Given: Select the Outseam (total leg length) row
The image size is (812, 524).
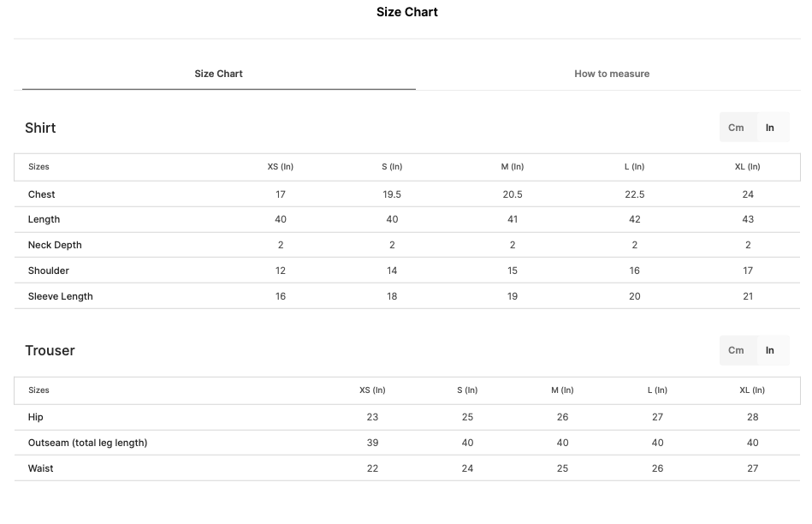Looking at the screenshot, I should coord(407,443).
